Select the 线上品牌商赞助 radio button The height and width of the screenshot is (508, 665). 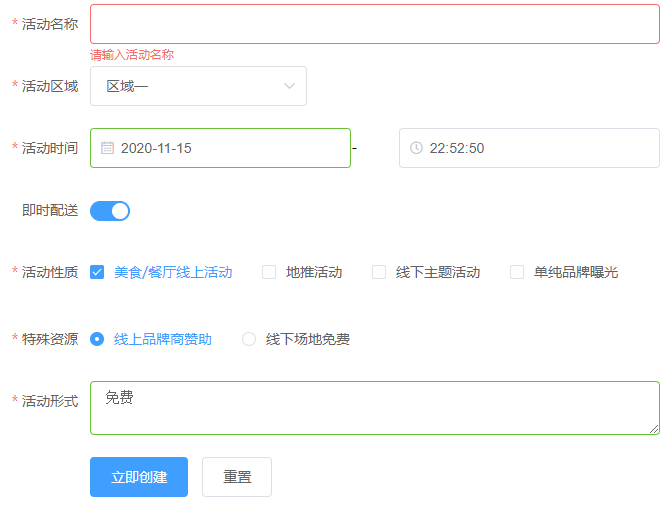click(x=97, y=339)
